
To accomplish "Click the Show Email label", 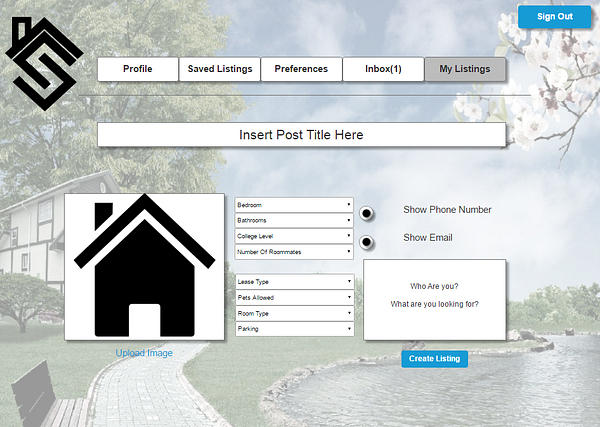I will tap(428, 238).
